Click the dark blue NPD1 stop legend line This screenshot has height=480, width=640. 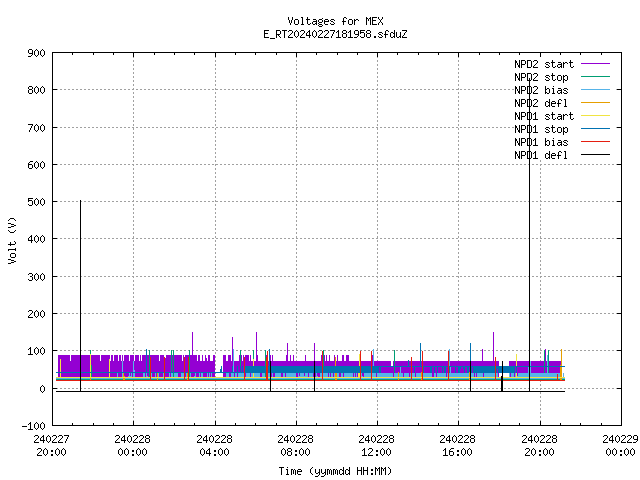pyautogui.click(x=595, y=129)
